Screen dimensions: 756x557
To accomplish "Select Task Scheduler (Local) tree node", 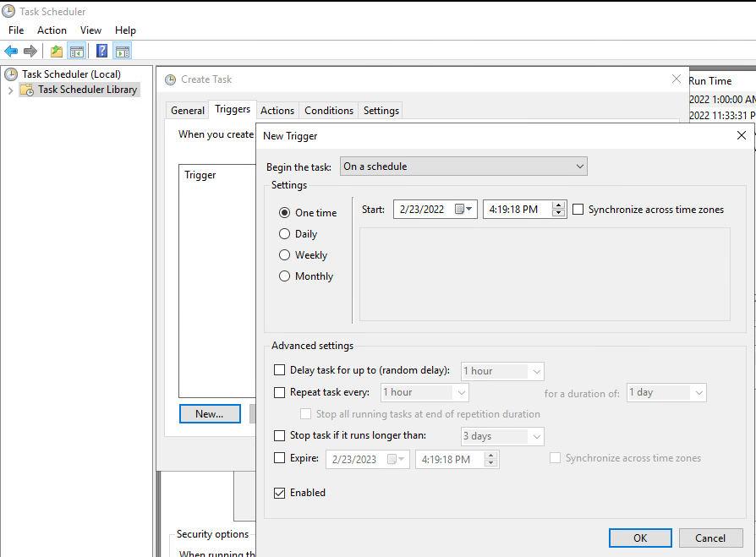I will click(71, 74).
